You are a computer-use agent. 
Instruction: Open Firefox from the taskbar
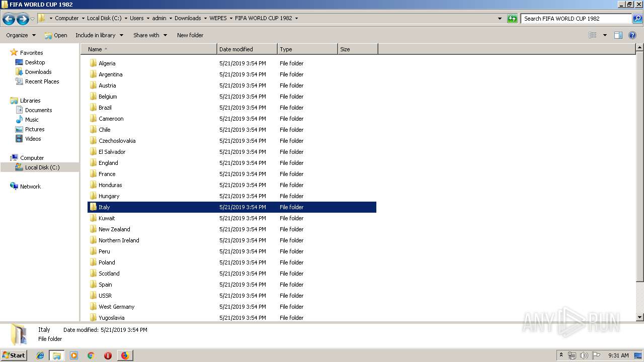click(125, 355)
